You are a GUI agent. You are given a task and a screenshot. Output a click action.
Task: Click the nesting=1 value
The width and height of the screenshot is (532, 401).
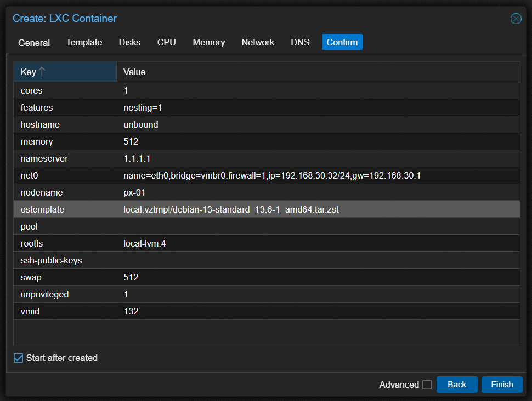[x=143, y=107]
